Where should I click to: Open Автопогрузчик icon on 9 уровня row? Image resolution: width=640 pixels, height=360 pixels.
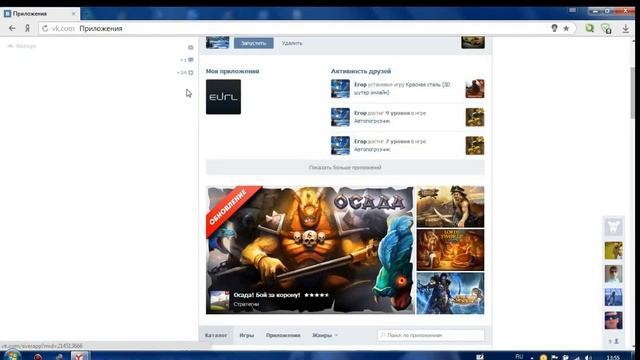pos(475,117)
